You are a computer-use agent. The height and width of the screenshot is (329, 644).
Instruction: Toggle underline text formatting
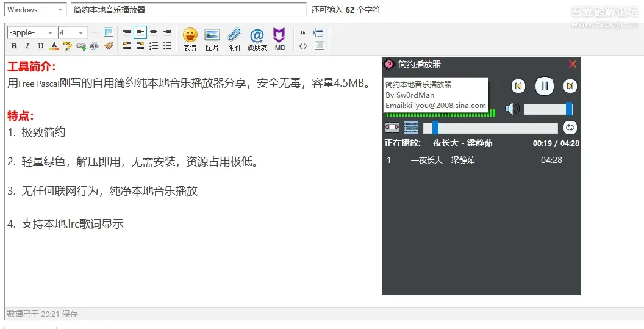(41, 46)
